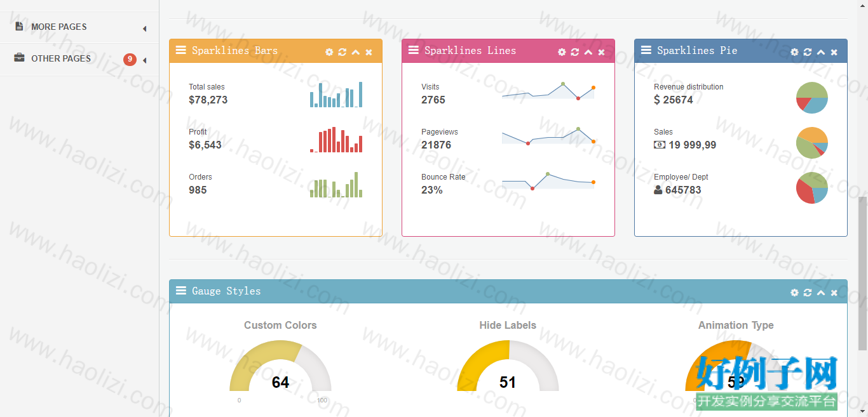868x417 pixels.
Task: Collapse the Gauge Styles panel
Action: 821,293
